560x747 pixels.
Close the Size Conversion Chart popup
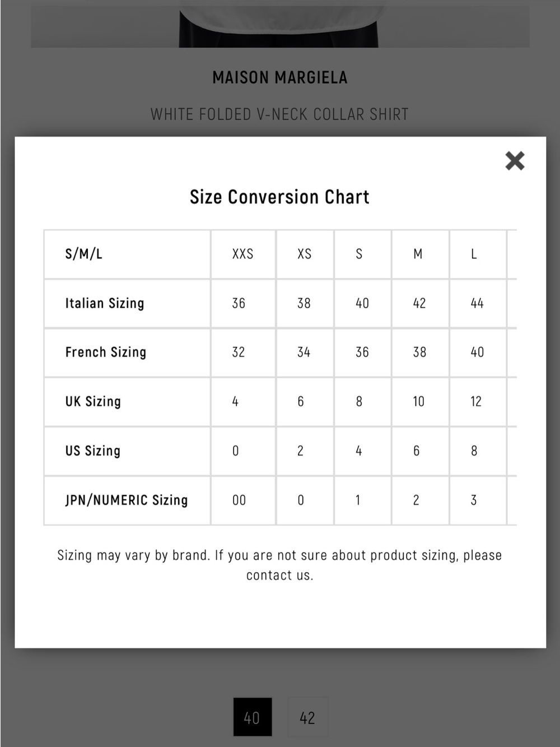point(515,161)
